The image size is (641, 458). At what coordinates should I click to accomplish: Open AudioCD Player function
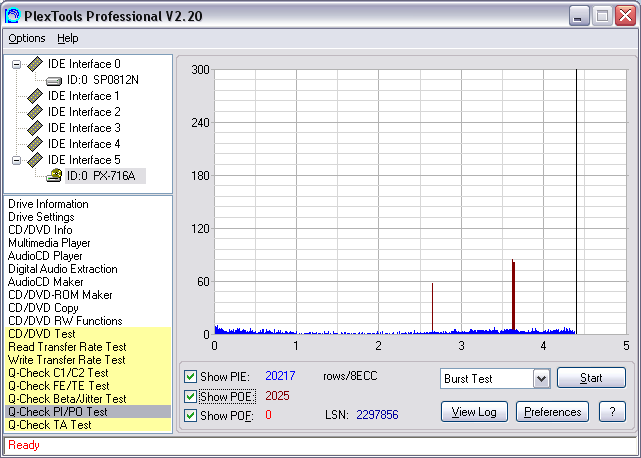[x=45, y=256]
